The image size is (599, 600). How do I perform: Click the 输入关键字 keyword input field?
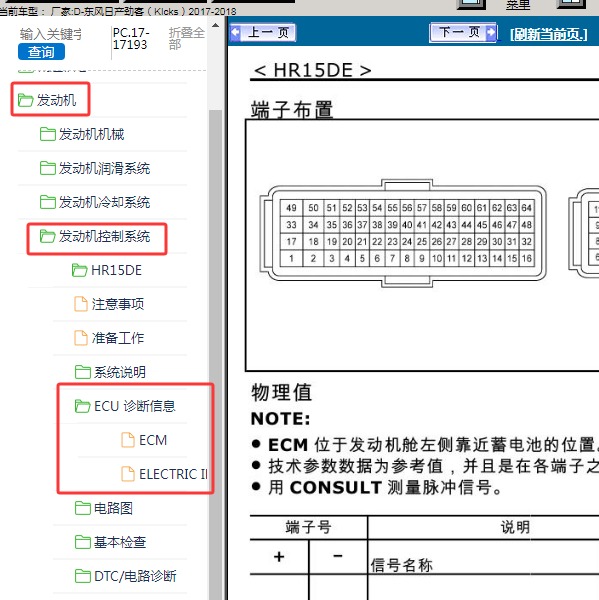[51, 34]
